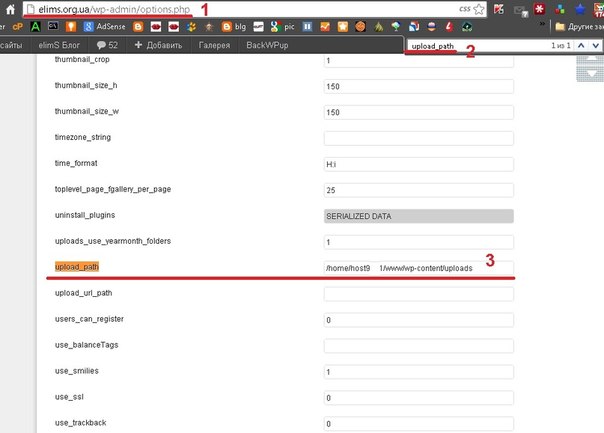Click the page scroll arrows widget
Screen dimensions: 604x433
(590, 69)
